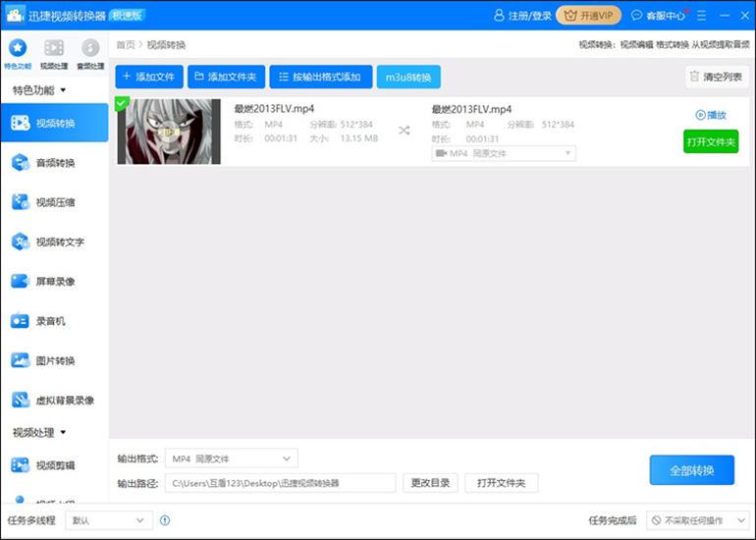Click the source filename 最燃2013FLV.mp4 on the left
756x540 pixels.
(274, 108)
